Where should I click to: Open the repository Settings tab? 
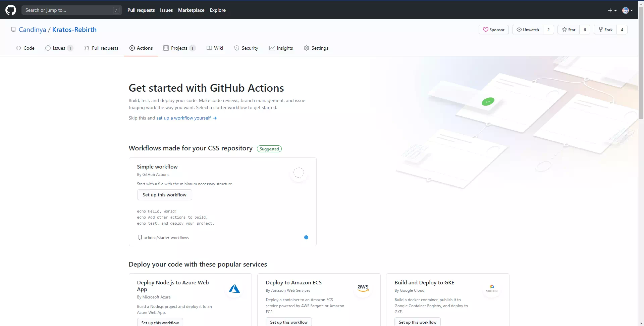[x=316, y=48]
